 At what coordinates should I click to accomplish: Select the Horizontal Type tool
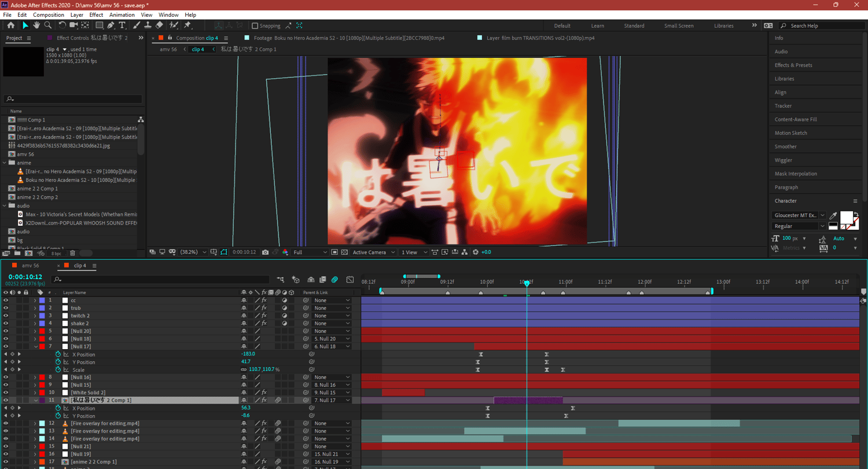122,25
